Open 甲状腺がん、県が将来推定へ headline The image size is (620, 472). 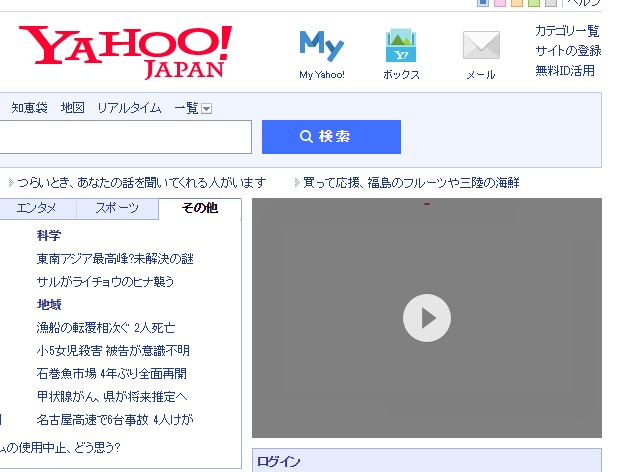(112, 396)
